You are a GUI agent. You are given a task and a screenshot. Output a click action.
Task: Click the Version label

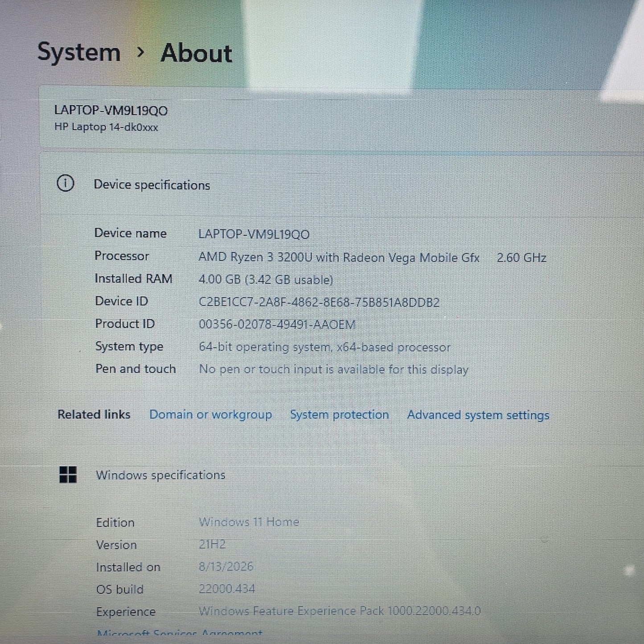coord(117,545)
